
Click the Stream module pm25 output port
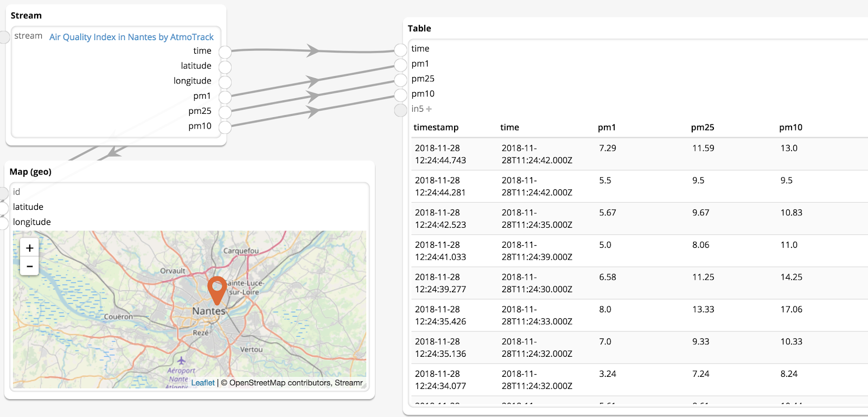[x=225, y=112]
